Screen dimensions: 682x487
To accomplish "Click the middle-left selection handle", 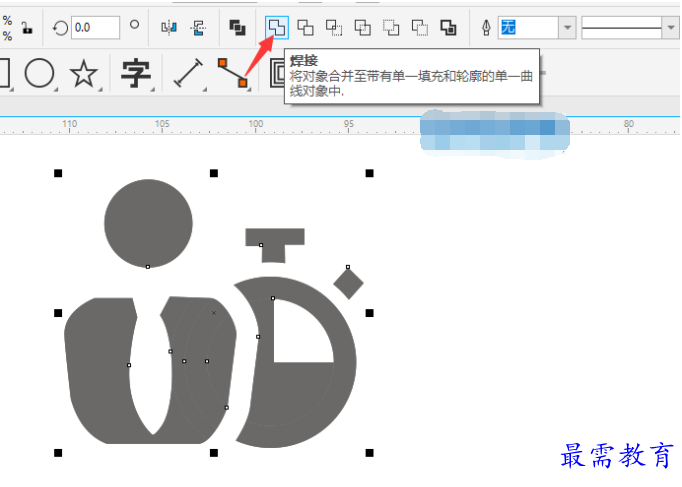I will pos(58,313).
